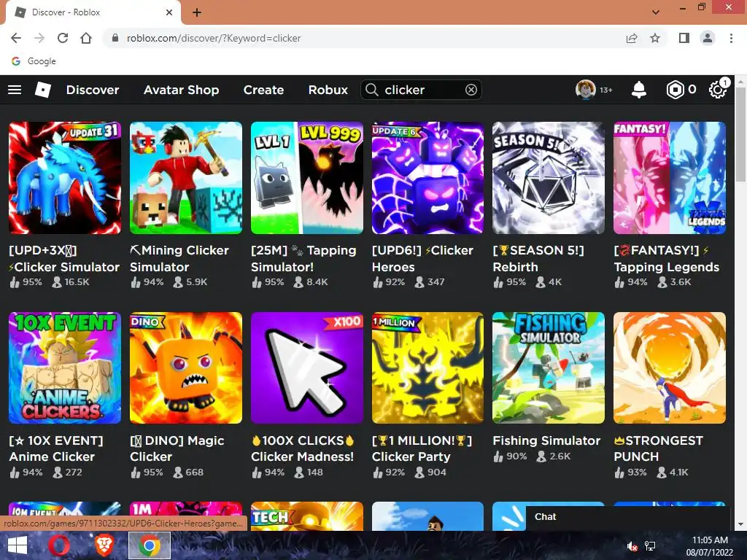The width and height of the screenshot is (747, 560).
Task: Launch Opera from the taskbar
Action: [x=60, y=545]
